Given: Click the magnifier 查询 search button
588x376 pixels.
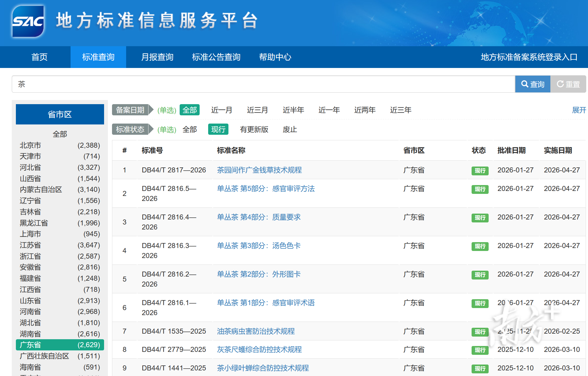Looking at the screenshot, I should pos(532,84).
